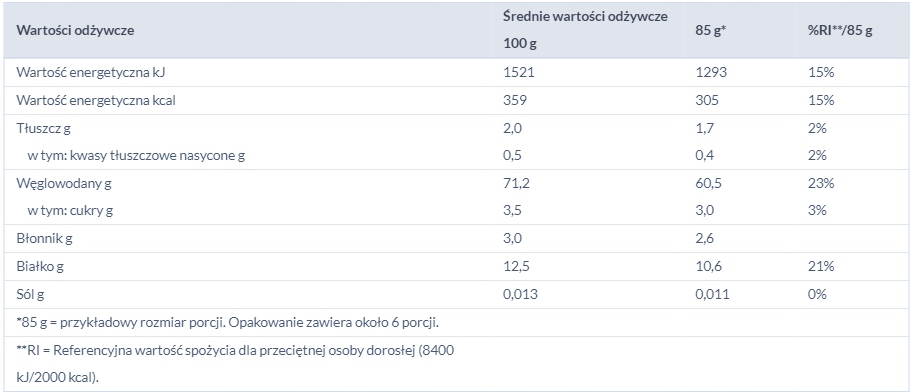Click the 'Węglowodany g' row label

[64, 184]
